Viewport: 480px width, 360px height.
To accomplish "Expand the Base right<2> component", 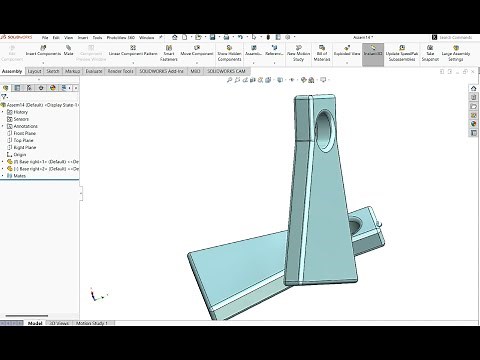I will coord(3,169).
